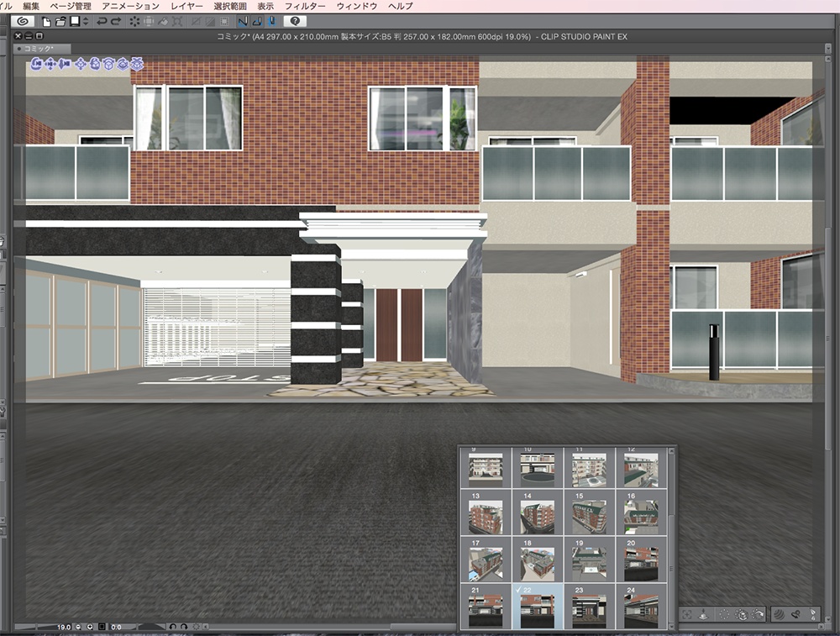Select camera preset thumbnail 21
Image resolution: width=840 pixels, height=636 pixels.
pyautogui.click(x=486, y=607)
